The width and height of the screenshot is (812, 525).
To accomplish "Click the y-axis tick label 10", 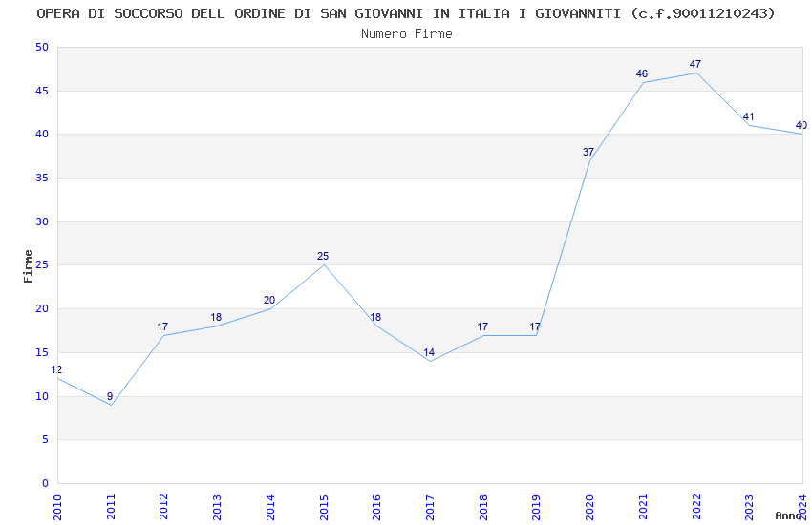I will tap(42, 397).
